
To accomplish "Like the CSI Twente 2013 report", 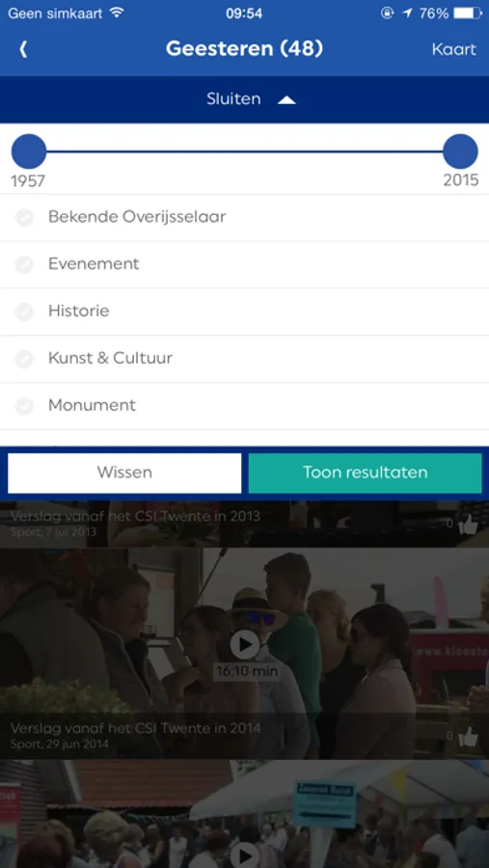I will coord(468,525).
